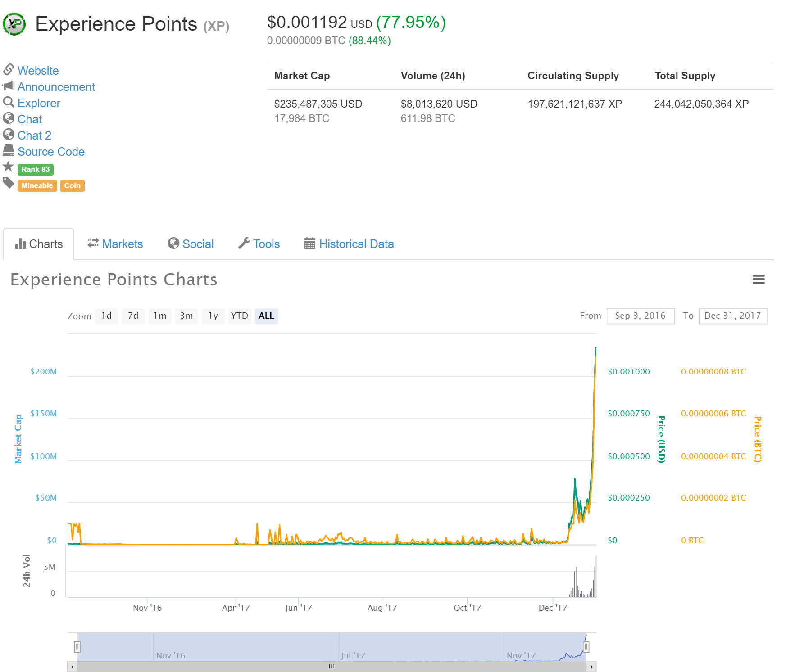Set chart zoom to ALL
Viewport: 795px width, 672px height.
[266, 316]
